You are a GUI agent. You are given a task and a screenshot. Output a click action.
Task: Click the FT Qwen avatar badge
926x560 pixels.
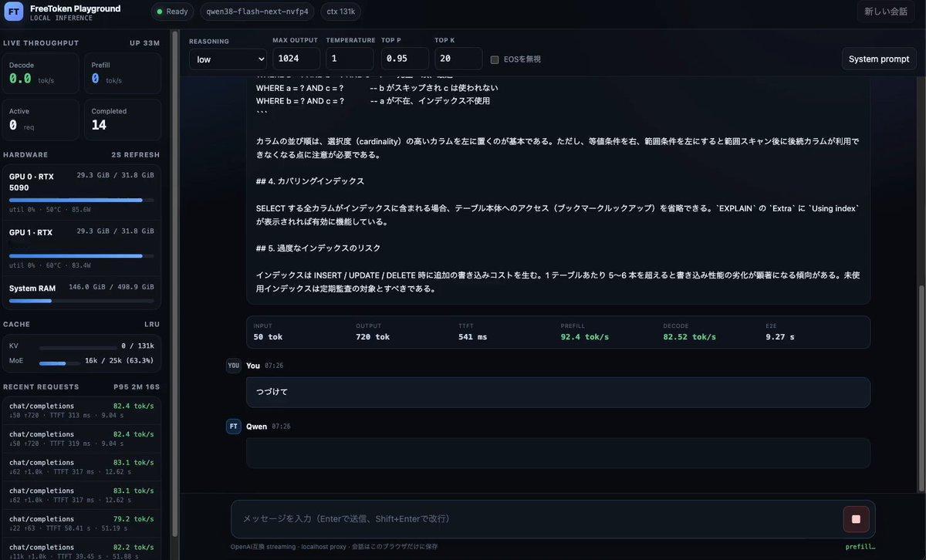pyautogui.click(x=234, y=427)
